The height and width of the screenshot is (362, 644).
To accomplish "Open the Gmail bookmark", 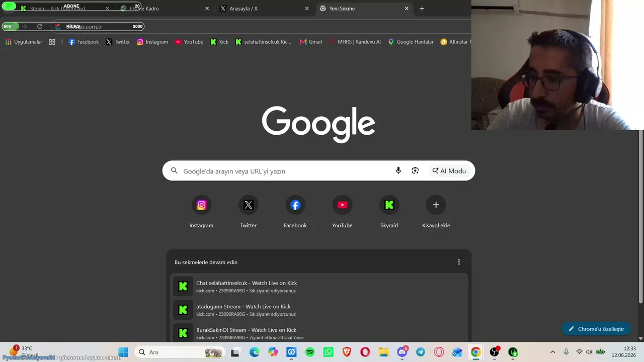I will tap(310, 42).
